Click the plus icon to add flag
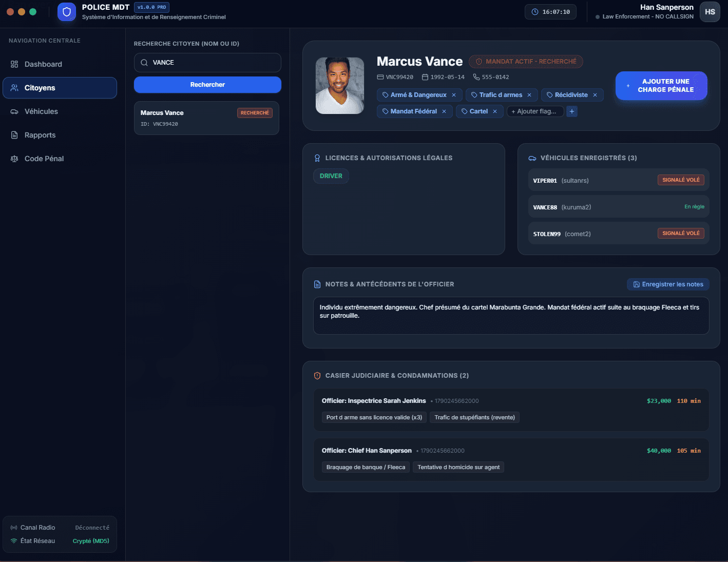Image resolution: width=728 pixels, height=562 pixels. coord(572,111)
